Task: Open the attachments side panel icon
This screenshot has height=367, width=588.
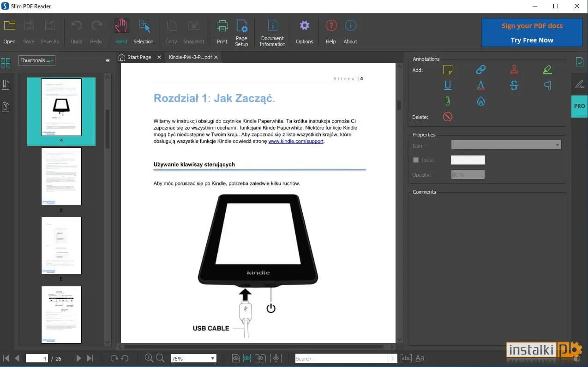Action: 6,107
